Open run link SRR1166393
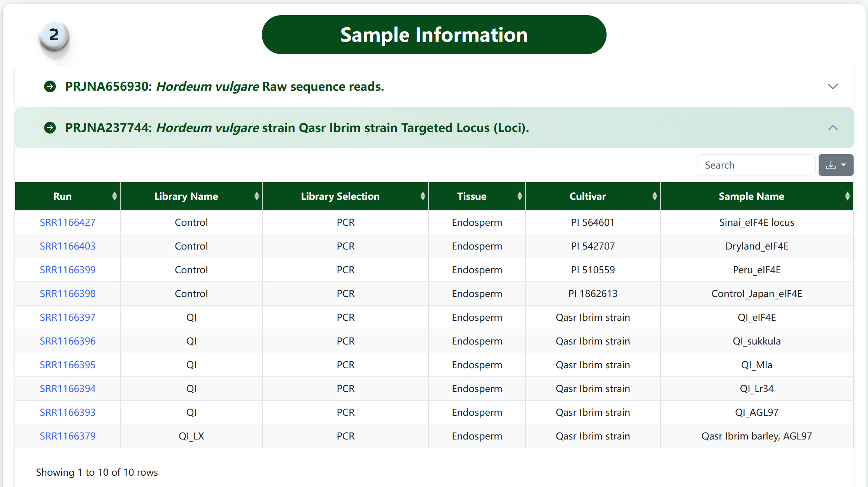 68,412
